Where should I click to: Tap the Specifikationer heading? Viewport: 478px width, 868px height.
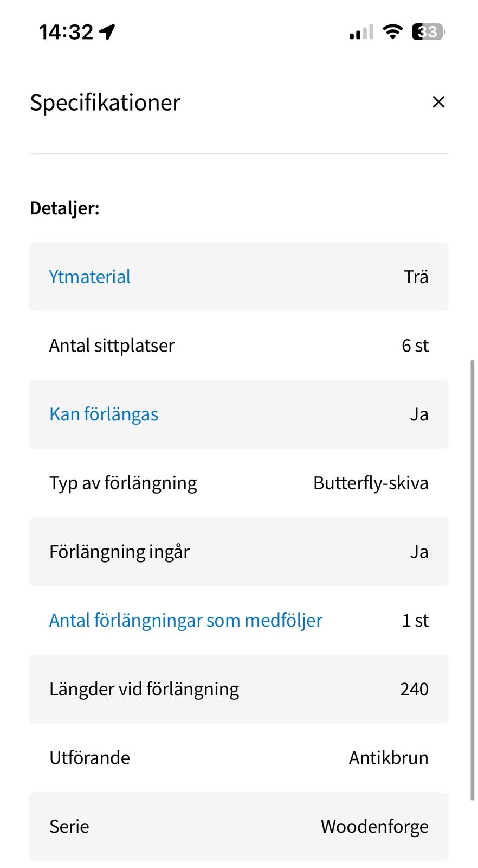[105, 103]
